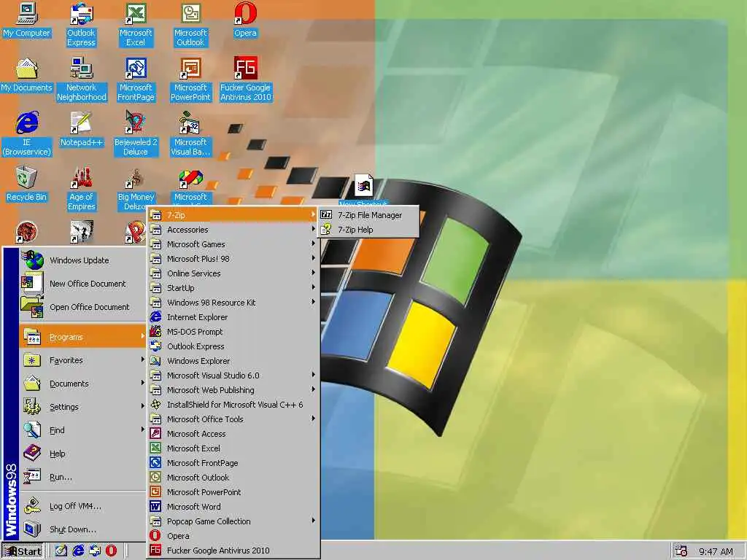This screenshot has width=747, height=560.
Task: Expand the Programs submenu entry
Action: click(82, 337)
